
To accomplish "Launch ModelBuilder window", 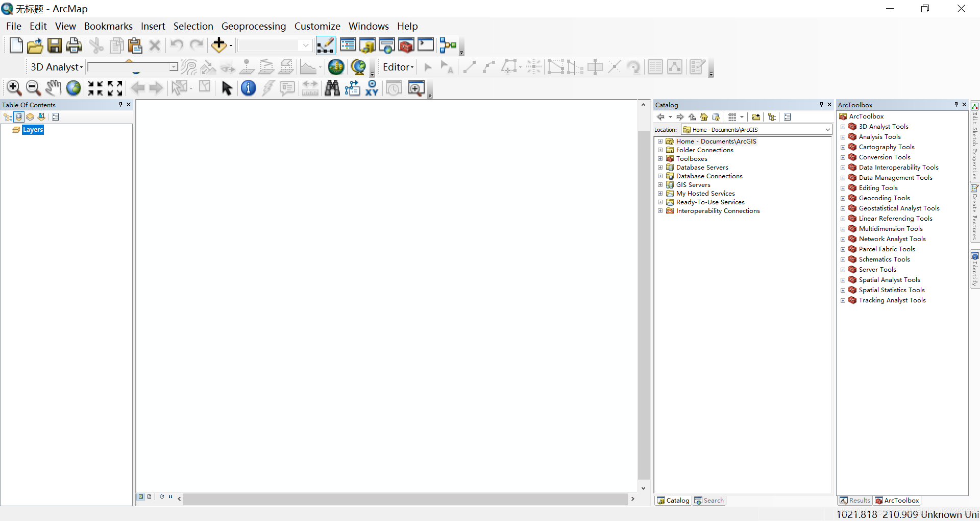I will (x=448, y=45).
